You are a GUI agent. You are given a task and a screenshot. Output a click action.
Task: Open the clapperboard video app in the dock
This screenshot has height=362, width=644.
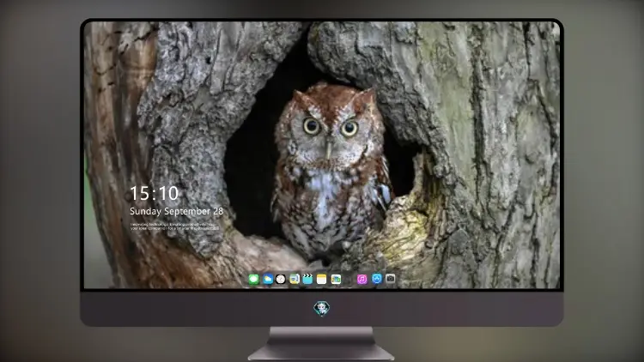pos(307,279)
